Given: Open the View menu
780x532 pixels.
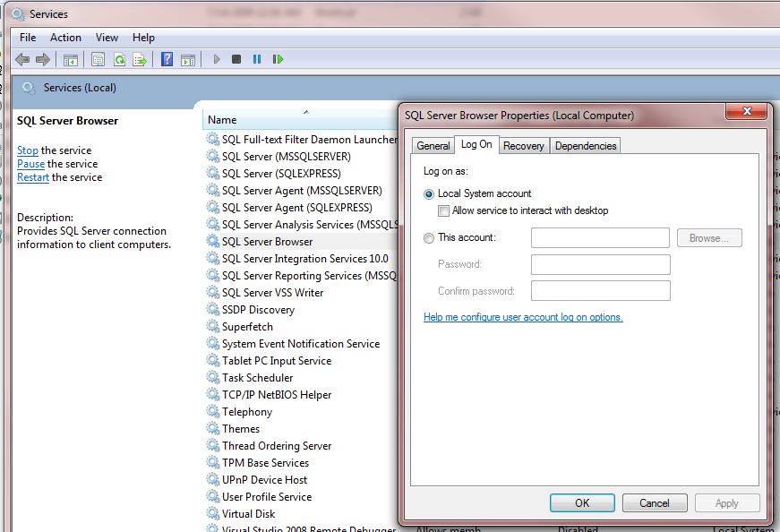Looking at the screenshot, I should [107, 38].
